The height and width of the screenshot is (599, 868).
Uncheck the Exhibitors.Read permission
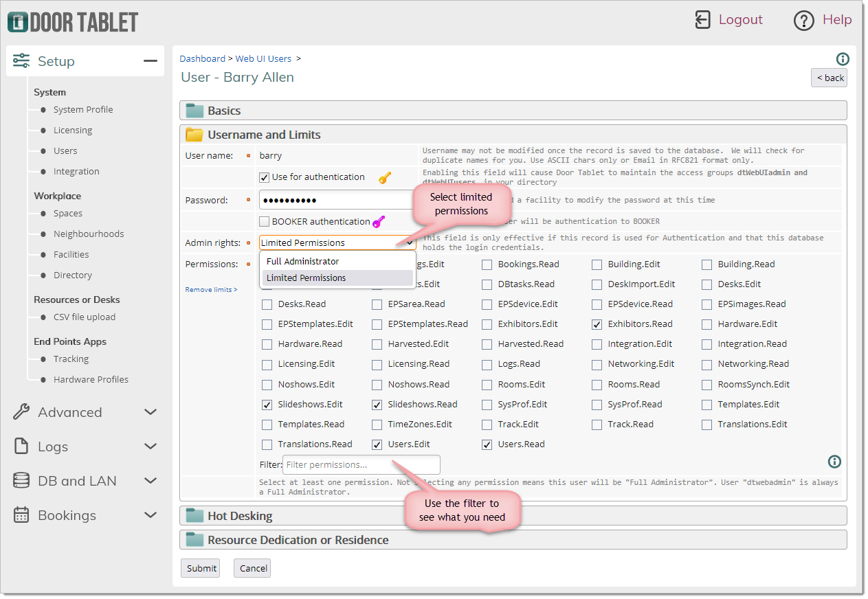(x=597, y=324)
